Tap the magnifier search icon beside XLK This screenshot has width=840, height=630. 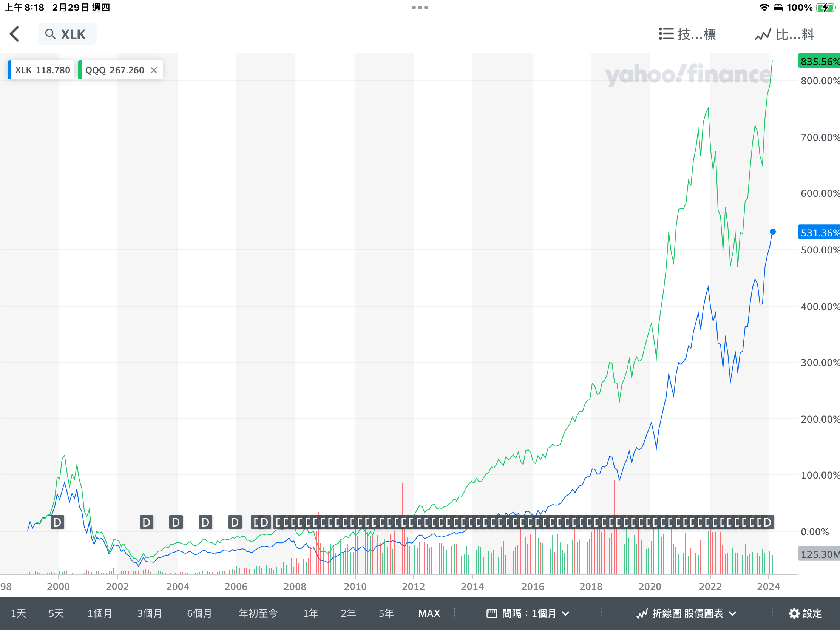[x=50, y=34]
